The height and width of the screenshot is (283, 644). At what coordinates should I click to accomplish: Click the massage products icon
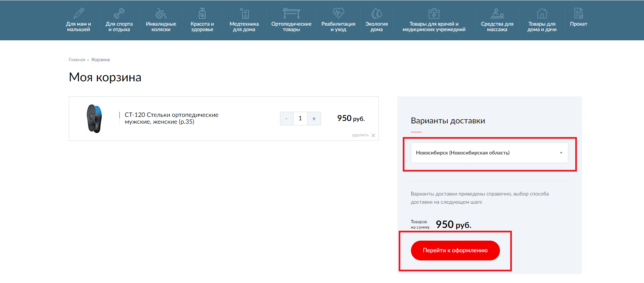[497, 13]
